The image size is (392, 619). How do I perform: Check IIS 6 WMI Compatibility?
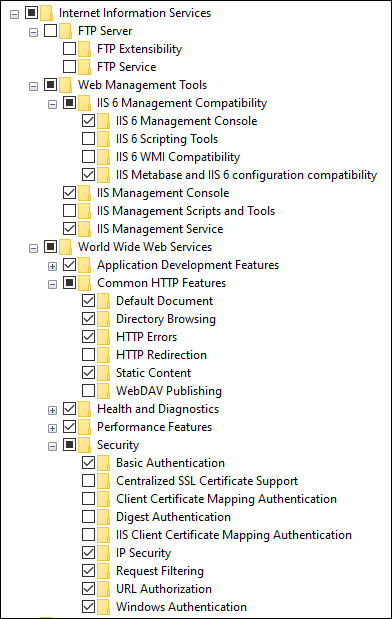tap(88, 156)
